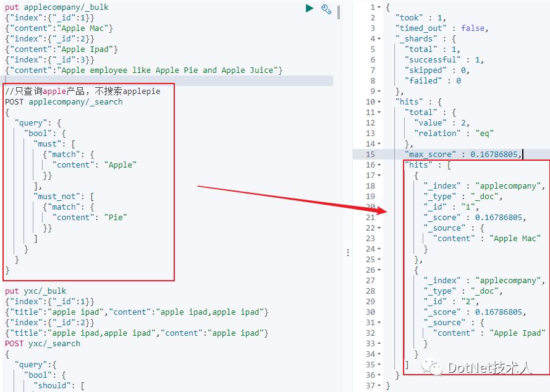Collapse the second hit object at line 26
The height and width of the screenshot is (392, 550).
[379, 270]
